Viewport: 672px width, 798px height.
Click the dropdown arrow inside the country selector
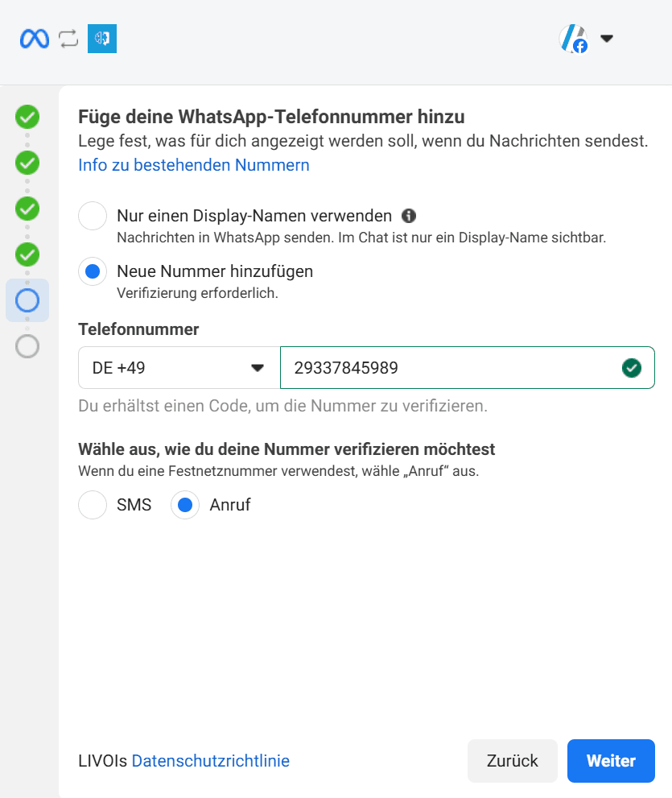pos(258,367)
